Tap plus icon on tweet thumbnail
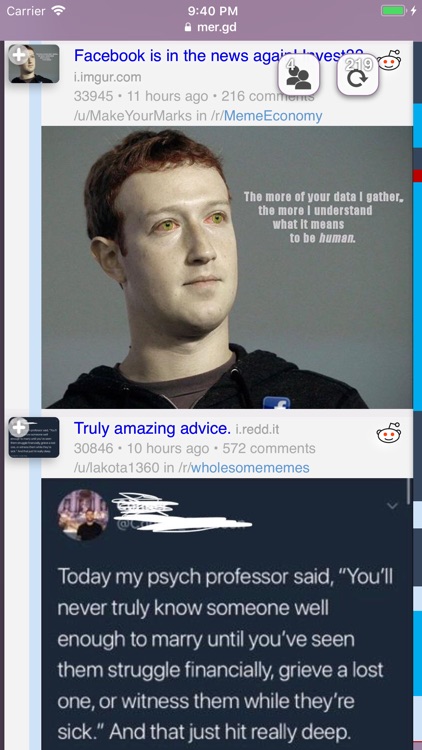The height and width of the screenshot is (750, 422). (19, 426)
